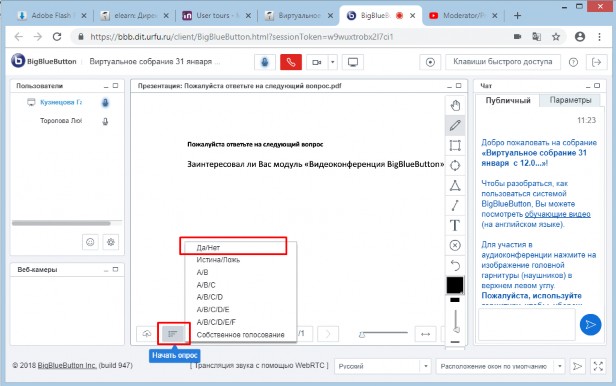Toggle Торопова's microphone icon

tap(105, 121)
